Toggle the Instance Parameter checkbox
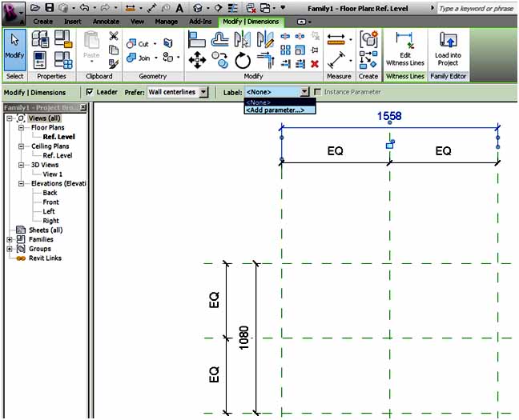This screenshot has height=420, width=519. click(x=318, y=92)
